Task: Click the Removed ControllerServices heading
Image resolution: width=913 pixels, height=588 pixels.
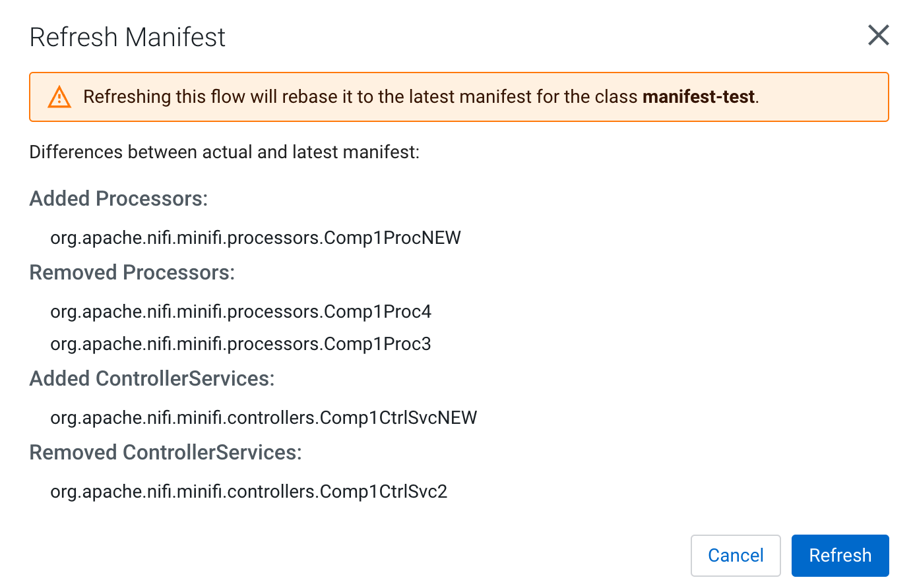Action: coord(166,452)
